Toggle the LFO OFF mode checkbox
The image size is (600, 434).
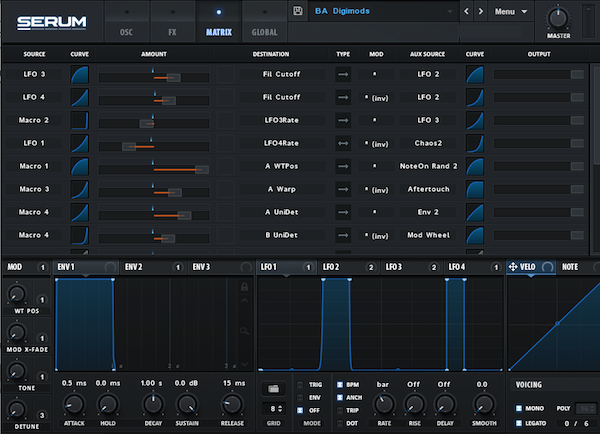tap(300, 410)
